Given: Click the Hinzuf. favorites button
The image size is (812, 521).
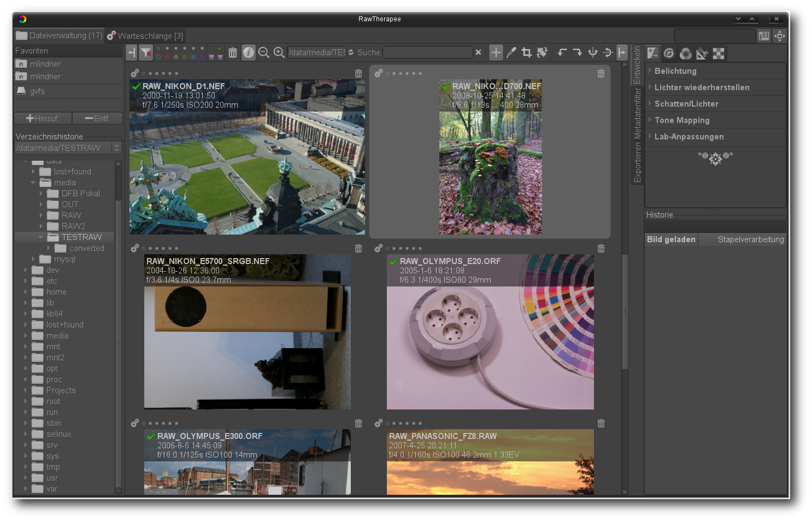Looking at the screenshot, I should 43,118.
